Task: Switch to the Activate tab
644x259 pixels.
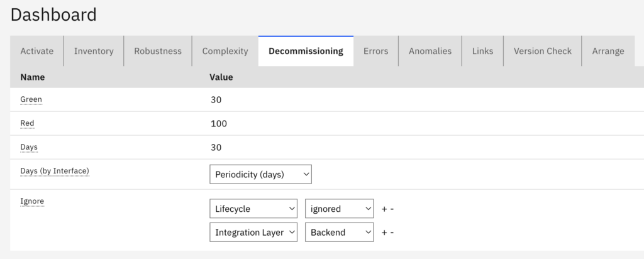Action: (x=37, y=52)
